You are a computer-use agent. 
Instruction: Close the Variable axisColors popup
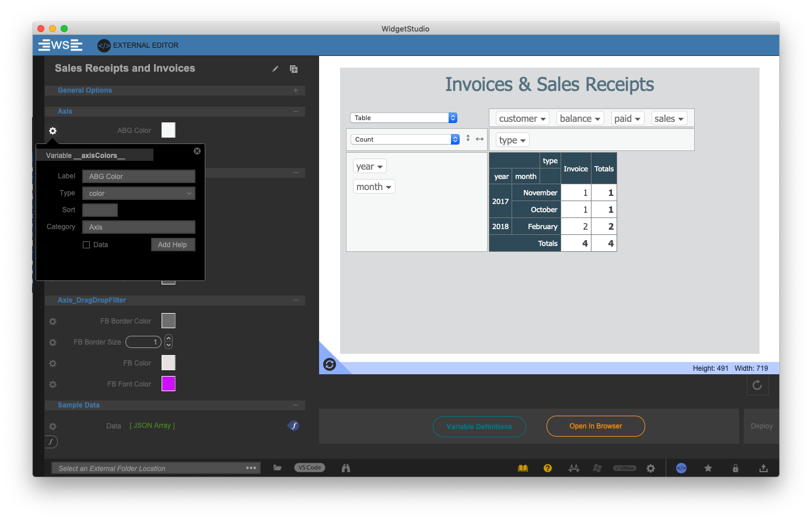197,150
